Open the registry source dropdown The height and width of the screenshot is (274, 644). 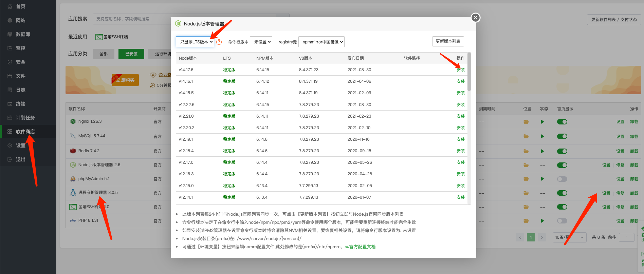click(321, 42)
